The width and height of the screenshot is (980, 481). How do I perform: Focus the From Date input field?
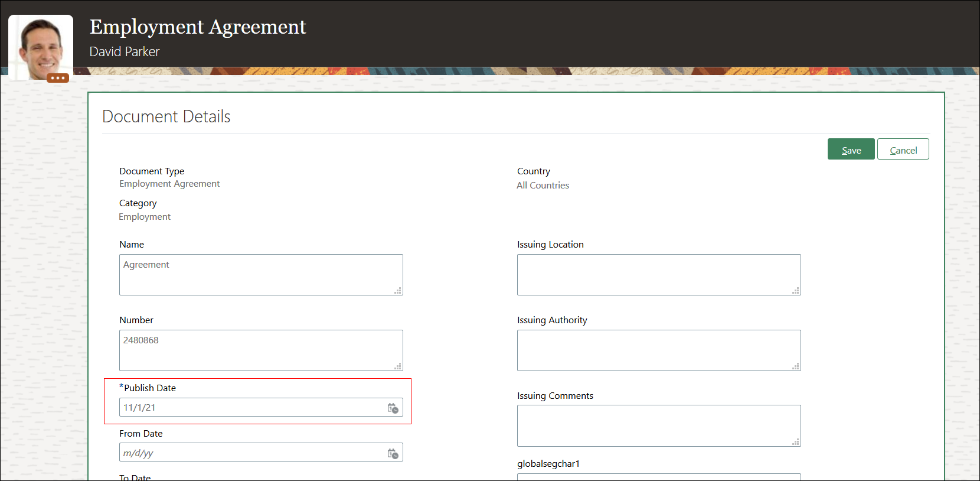click(x=251, y=453)
